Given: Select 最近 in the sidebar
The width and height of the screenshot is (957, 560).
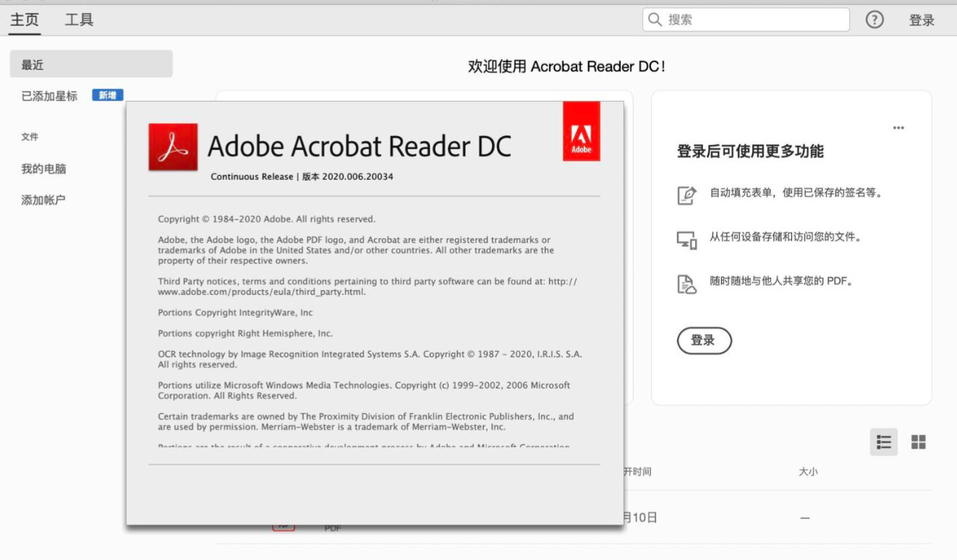Looking at the screenshot, I should 92,64.
